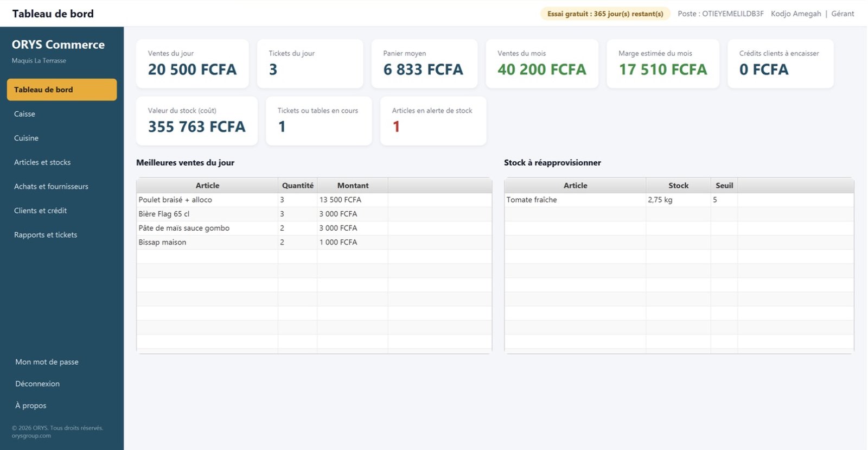Image resolution: width=868 pixels, height=450 pixels.
Task: Click the Kodjo Amegah user name
Action: 796,14
